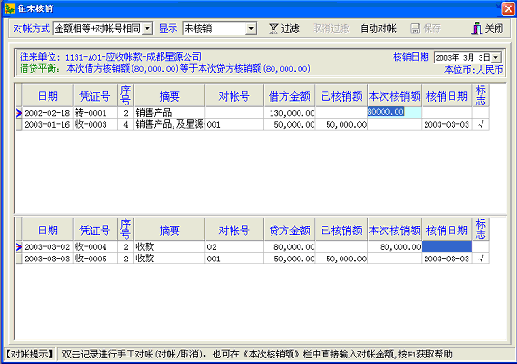Click the lower table 摘要 column header
The width and height of the screenshot is (517, 364).
point(169,230)
